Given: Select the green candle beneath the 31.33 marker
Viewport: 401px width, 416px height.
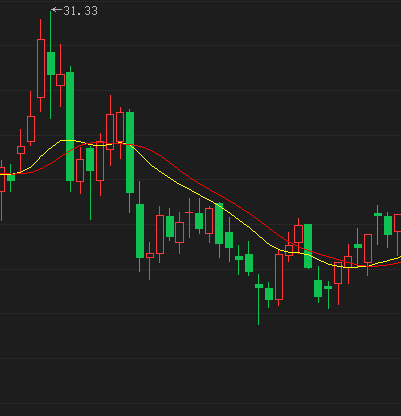Looking at the screenshot, I should (x=51, y=63).
